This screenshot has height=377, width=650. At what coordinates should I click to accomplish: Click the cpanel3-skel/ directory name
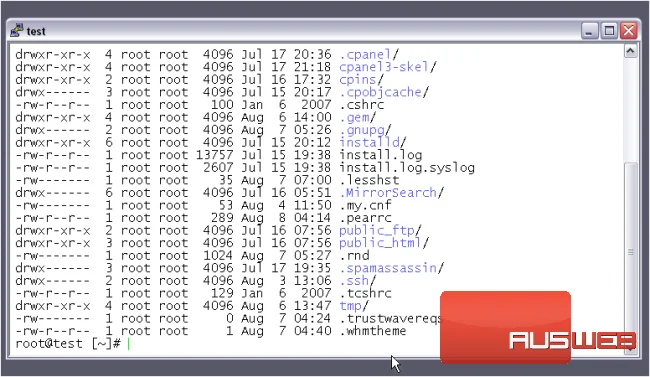coord(388,67)
